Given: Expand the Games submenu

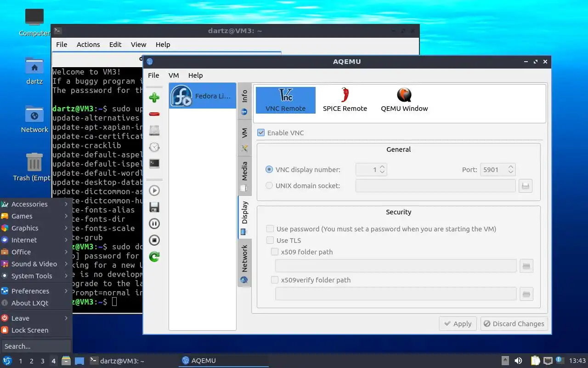Looking at the screenshot, I should point(36,216).
